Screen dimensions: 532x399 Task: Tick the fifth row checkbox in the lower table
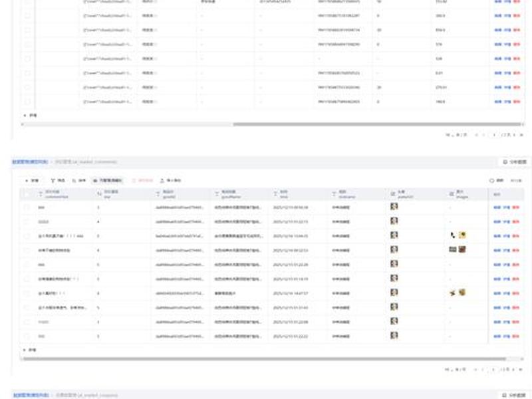(27, 265)
